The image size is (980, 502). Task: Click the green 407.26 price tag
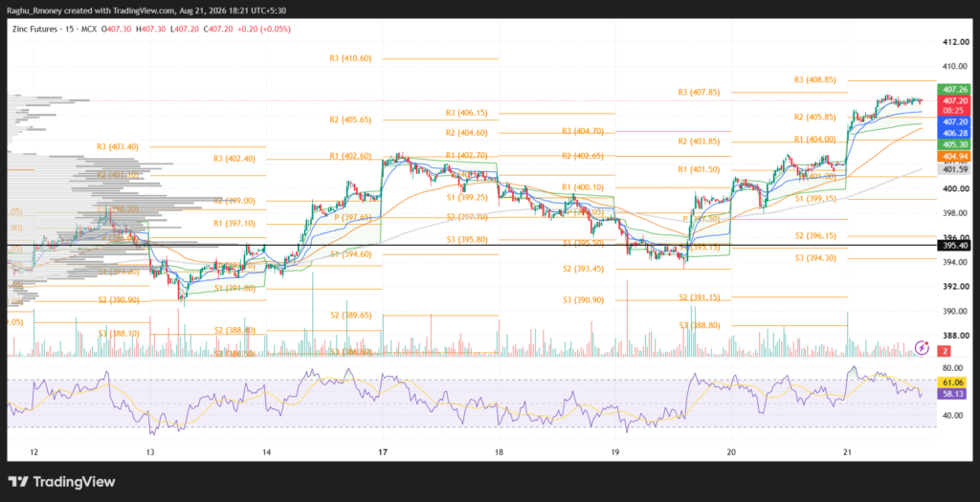pyautogui.click(x=955, y=89)
